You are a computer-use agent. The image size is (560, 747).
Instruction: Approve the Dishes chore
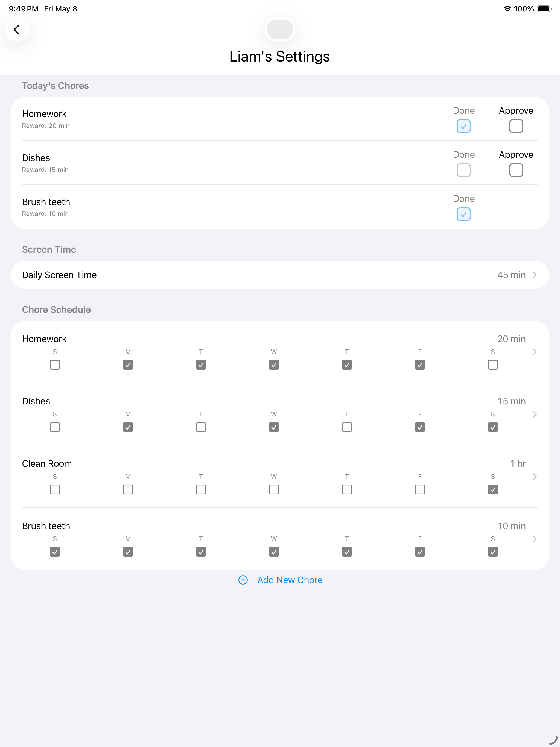tap(516, 170)
